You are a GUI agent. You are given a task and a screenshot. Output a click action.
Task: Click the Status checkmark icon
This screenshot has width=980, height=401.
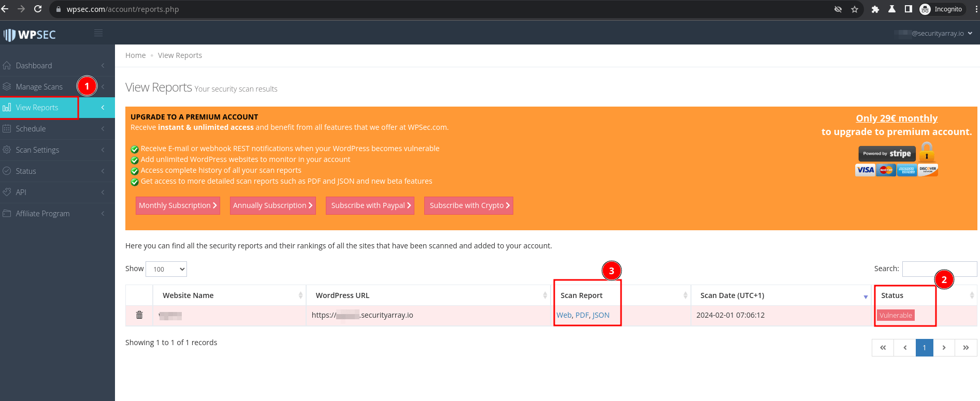(7, 171)
